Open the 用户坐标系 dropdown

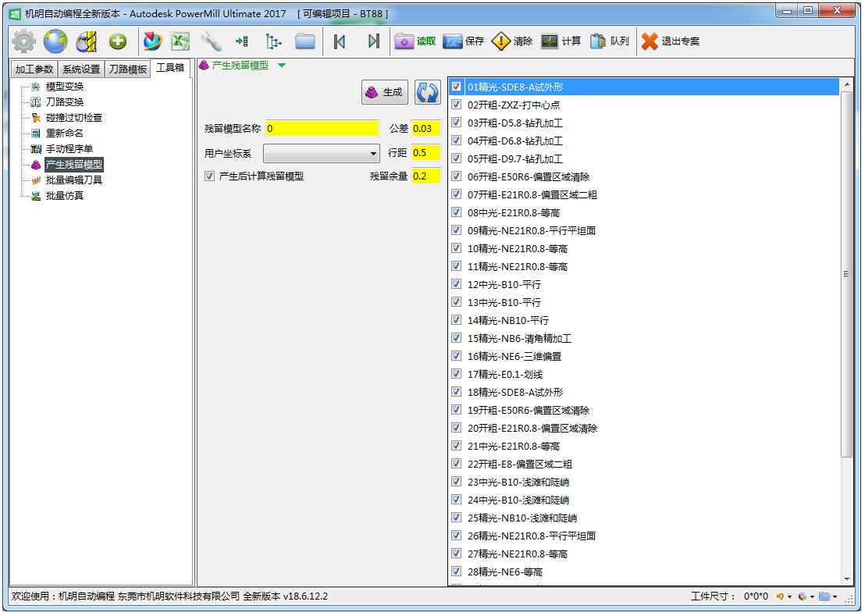coord(322,153)
